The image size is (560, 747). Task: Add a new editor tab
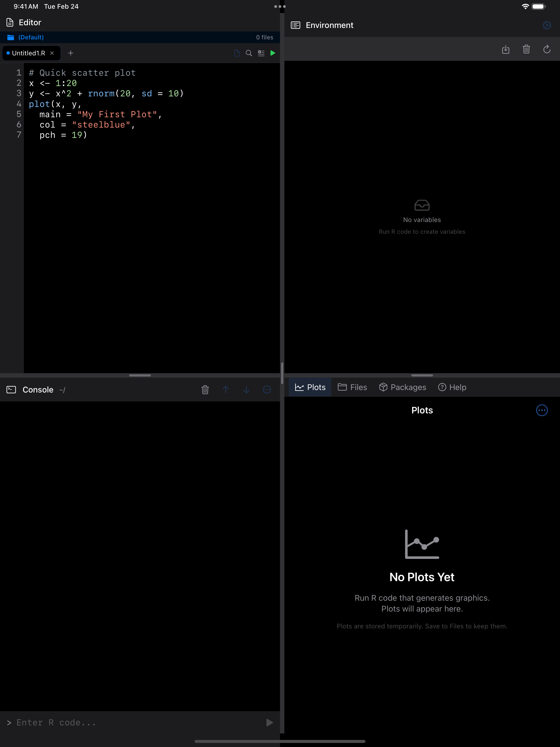pyautogui.click(x=71, y=53)
